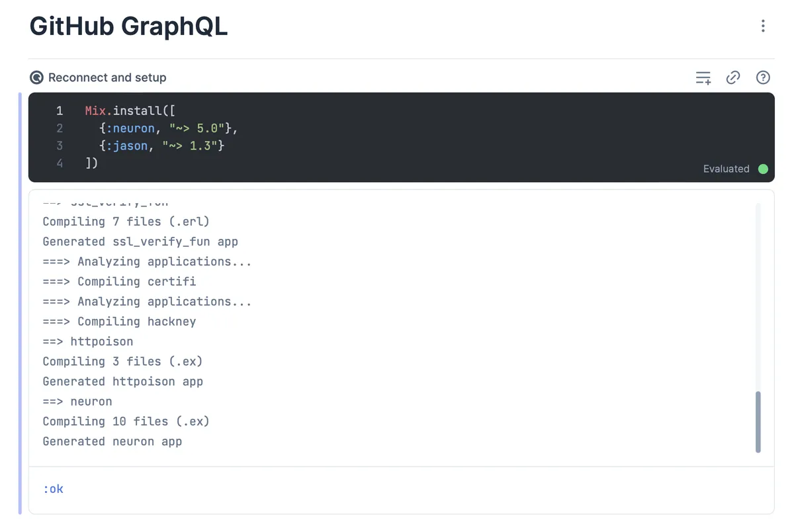Click the Generated neuron app log line
The height and width of the screenshot is (532, 794).
pyautogui.click(x=112, y=441)
